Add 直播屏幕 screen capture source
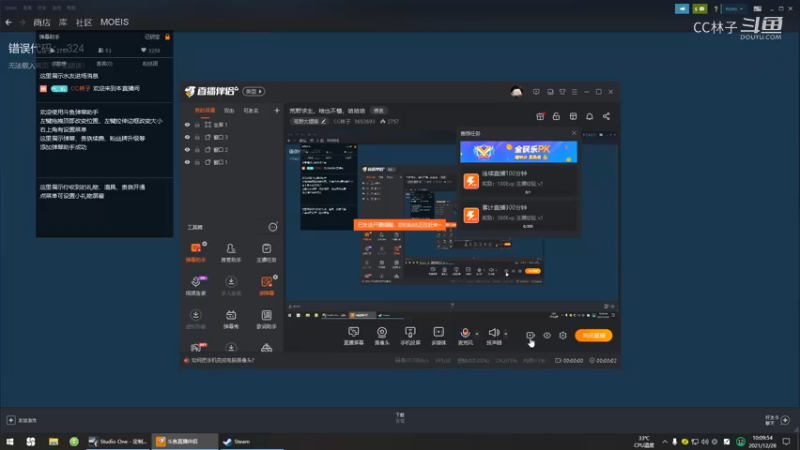 tap(354, 336)
